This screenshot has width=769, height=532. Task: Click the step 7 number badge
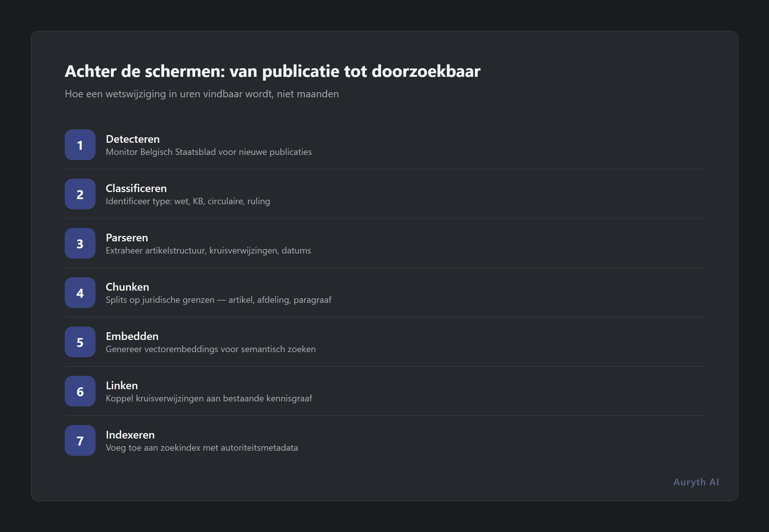coord(80,441)
